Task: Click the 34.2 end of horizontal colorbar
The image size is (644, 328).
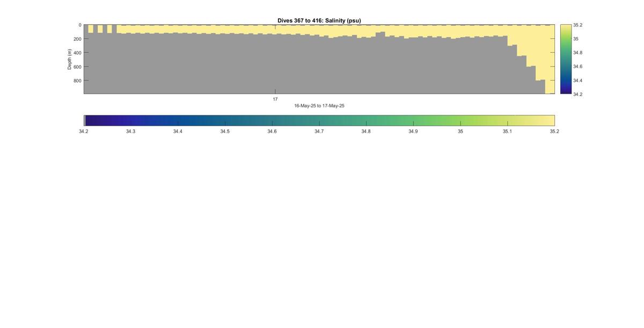Action: [x=85, y=120]
